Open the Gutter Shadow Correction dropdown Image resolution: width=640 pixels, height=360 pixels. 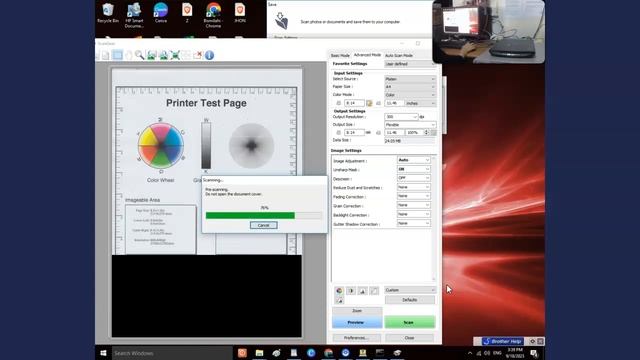point(414,224)
